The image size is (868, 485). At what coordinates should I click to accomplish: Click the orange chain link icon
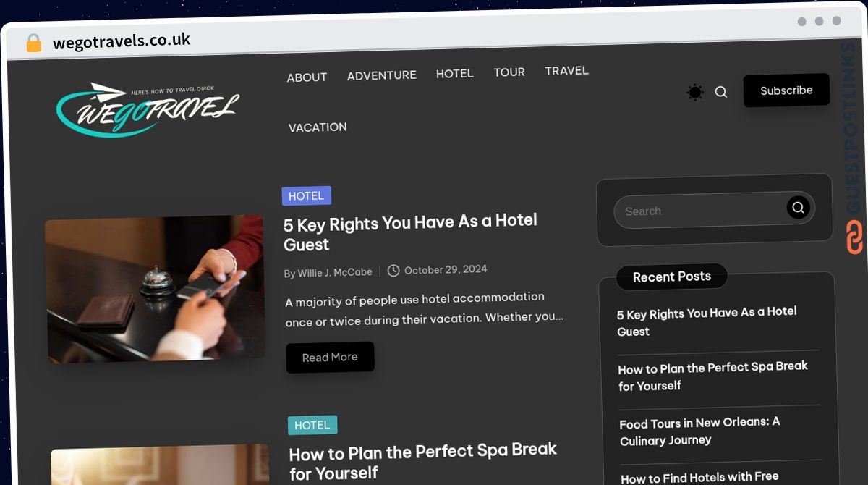pyautogui.click(x=854, y=237)
